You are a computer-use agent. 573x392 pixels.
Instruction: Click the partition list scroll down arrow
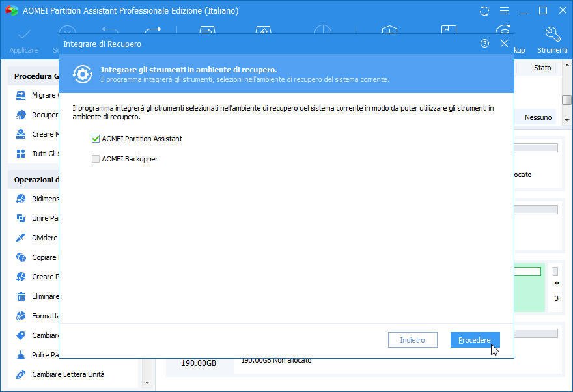click(566, 120)
